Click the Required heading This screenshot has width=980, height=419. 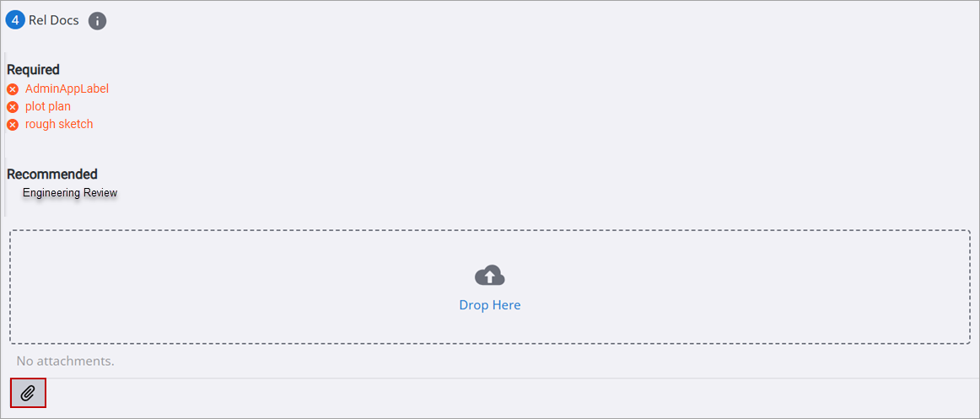(x=33, y=70)
